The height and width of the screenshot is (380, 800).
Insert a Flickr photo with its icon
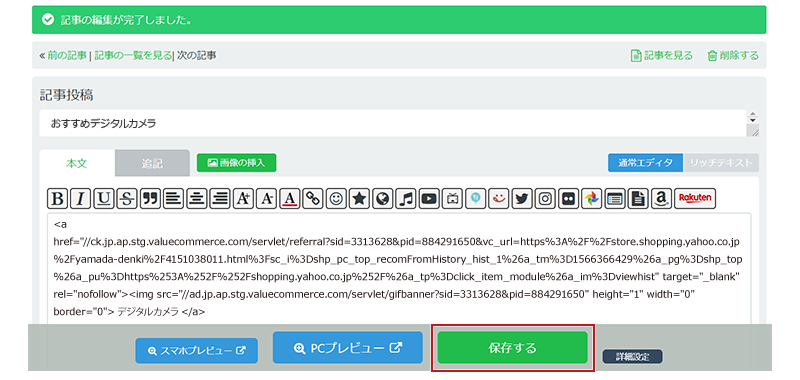[x=568, y=199]
